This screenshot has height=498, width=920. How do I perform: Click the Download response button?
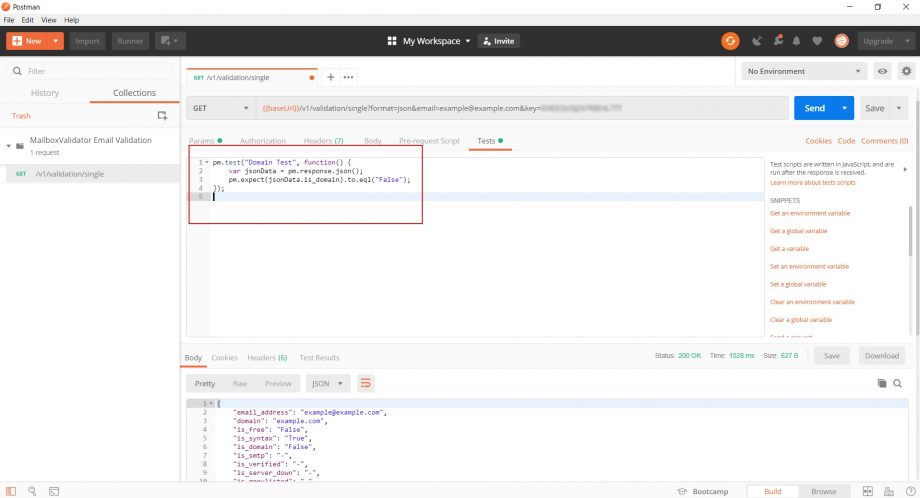(882, 355)
